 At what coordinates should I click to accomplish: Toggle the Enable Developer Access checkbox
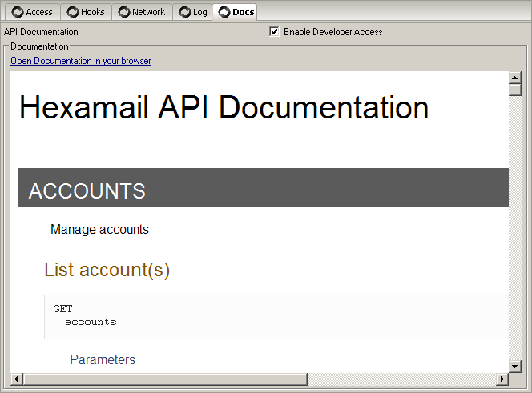click(x=275, y=32)
